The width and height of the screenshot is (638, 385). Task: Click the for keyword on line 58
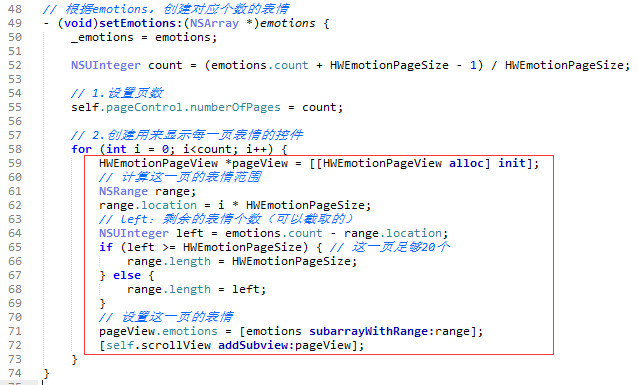tap(82, 149)
